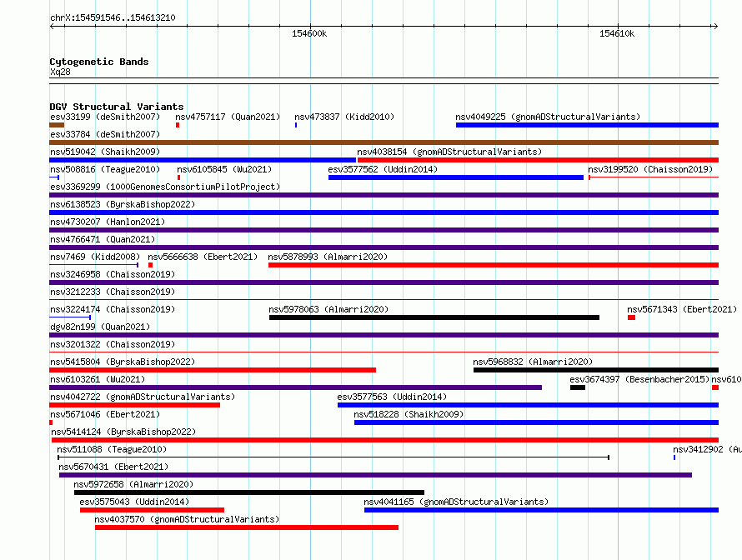Open esv3577562 (Uddin2014) label
The image size is (742, 560).
383,169
